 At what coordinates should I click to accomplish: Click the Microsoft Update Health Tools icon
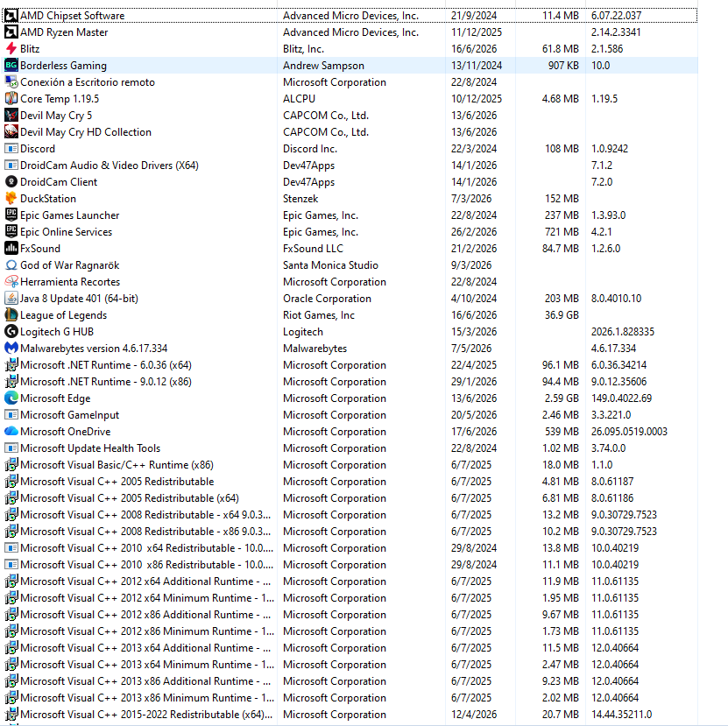11,448
